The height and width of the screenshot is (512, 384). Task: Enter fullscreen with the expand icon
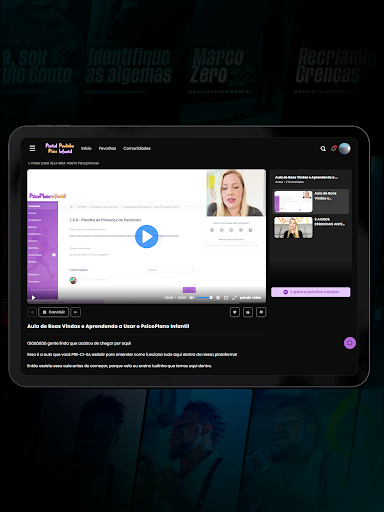coord(234,297)
